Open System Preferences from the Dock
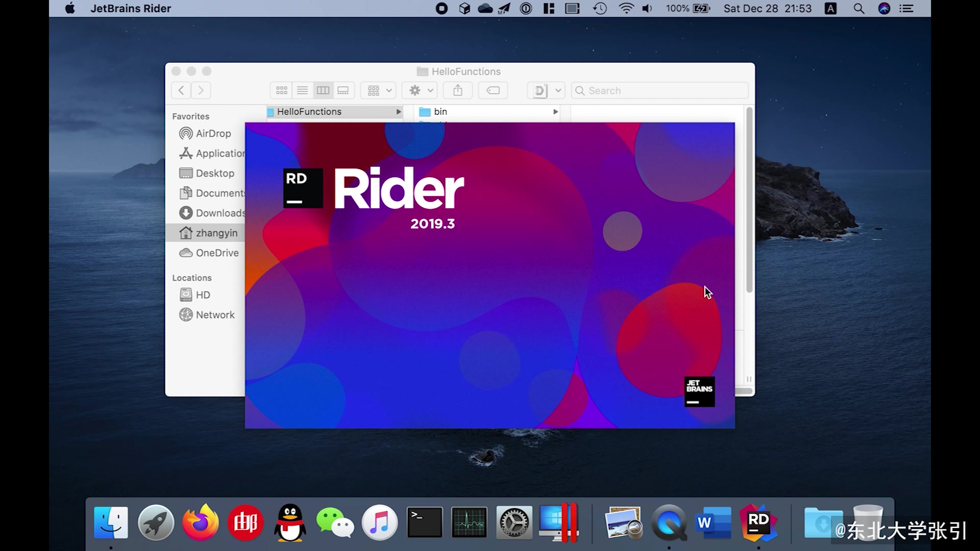Image resolution: width=980 pixels, height=551 pixels. tap(514, 522)
